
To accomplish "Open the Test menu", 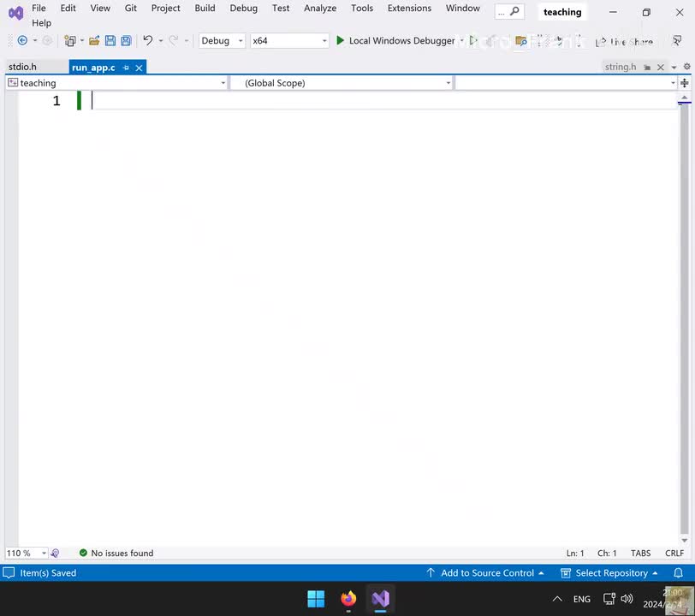I will pyautogui.click(x=281, y=8).
